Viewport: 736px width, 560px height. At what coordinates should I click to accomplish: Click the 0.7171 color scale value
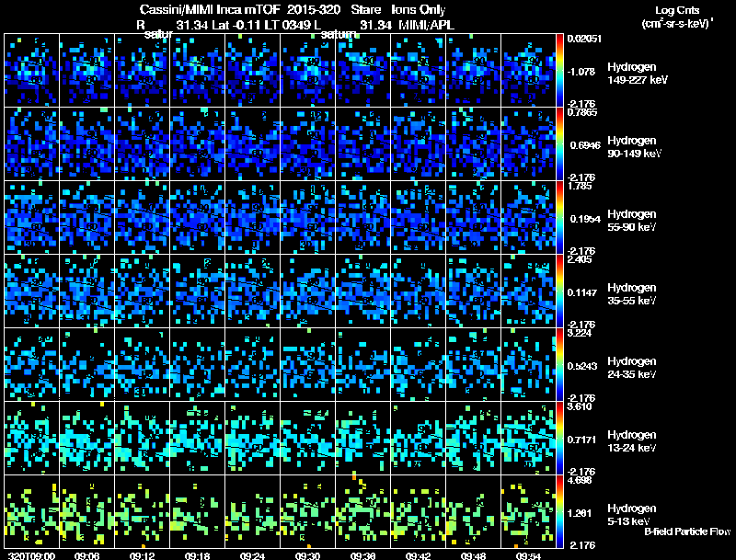pos(582,440)
